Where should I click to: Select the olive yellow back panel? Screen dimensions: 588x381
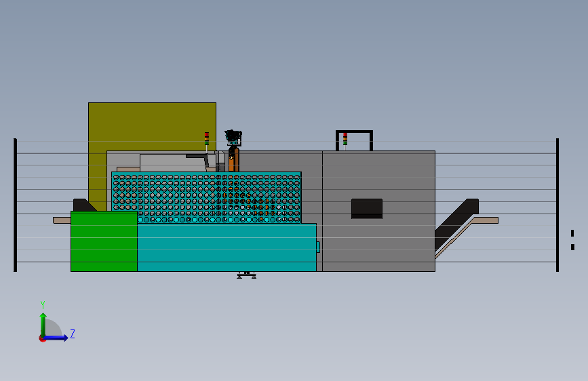coord(152,126)
